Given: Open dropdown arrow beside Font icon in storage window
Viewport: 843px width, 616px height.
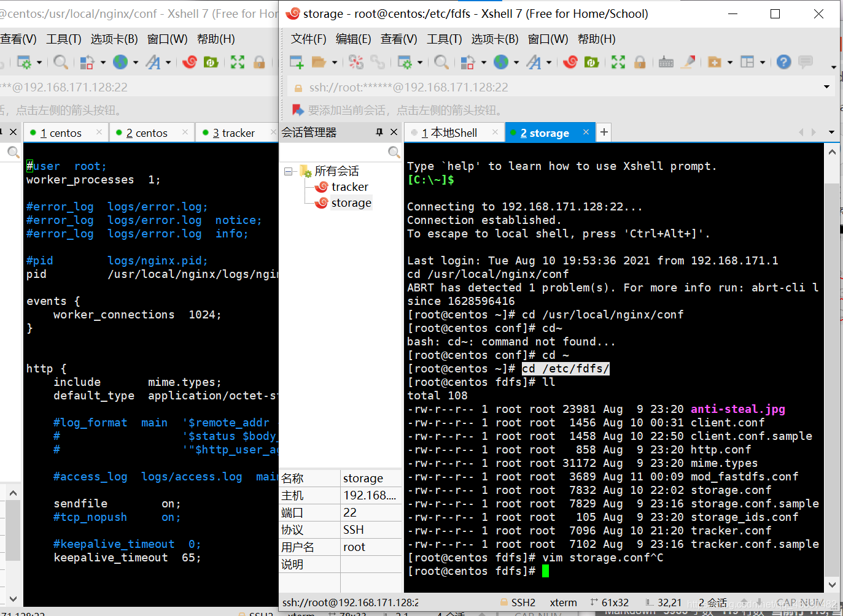Looking at the screenshot, I should [549, 63].
